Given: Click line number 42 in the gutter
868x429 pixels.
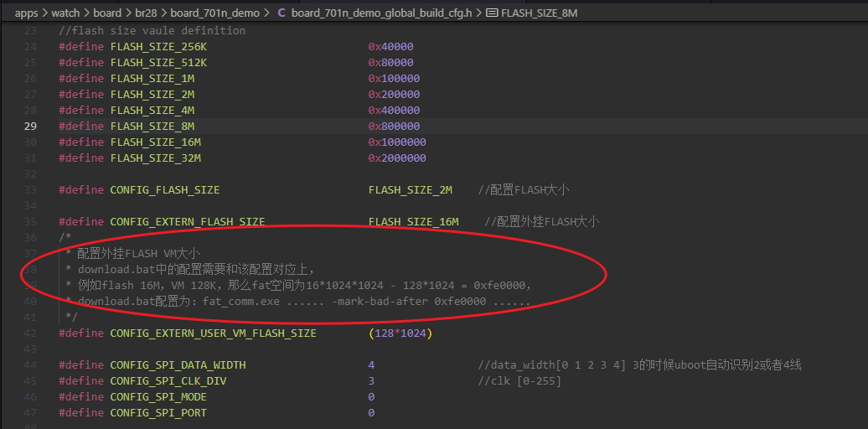Looking at the screenshot, I should tap(30, 333).
